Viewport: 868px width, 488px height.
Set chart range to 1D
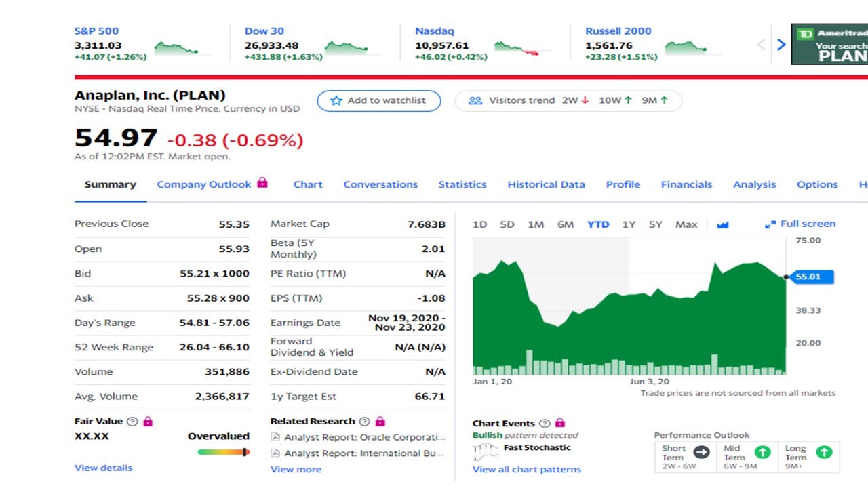(x=479, y=224)
